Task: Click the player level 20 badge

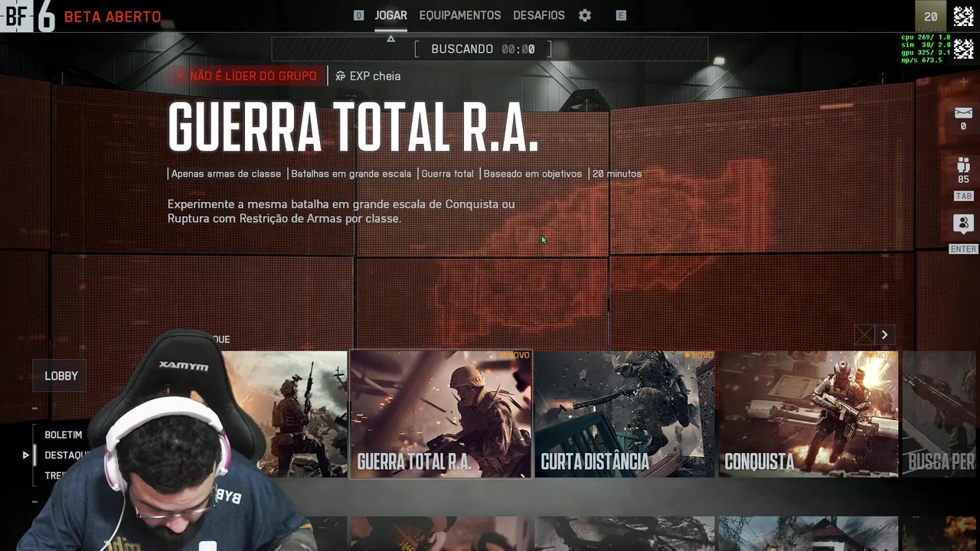Action: pos(931,16)
